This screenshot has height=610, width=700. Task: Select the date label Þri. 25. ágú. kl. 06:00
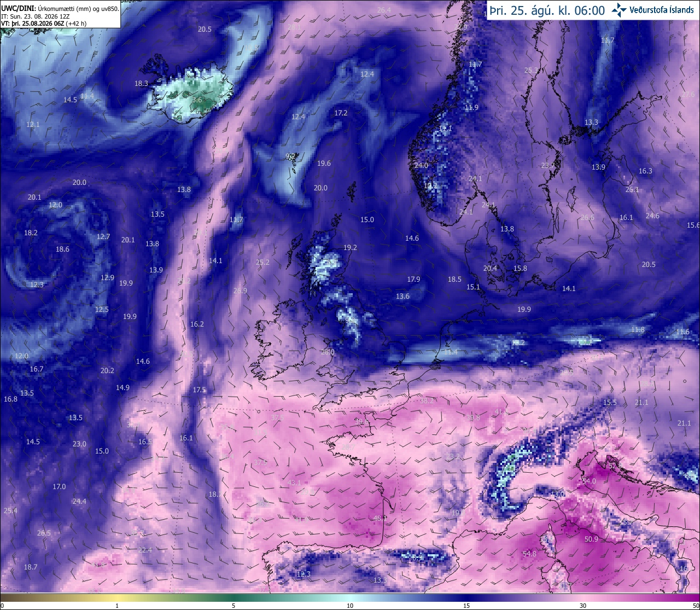(x=547, y=10)
